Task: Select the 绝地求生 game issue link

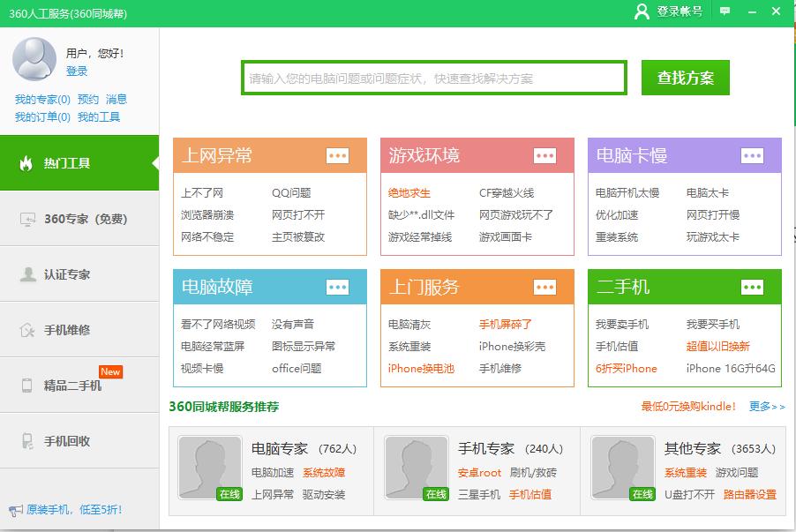Action: tap(409, 193)
